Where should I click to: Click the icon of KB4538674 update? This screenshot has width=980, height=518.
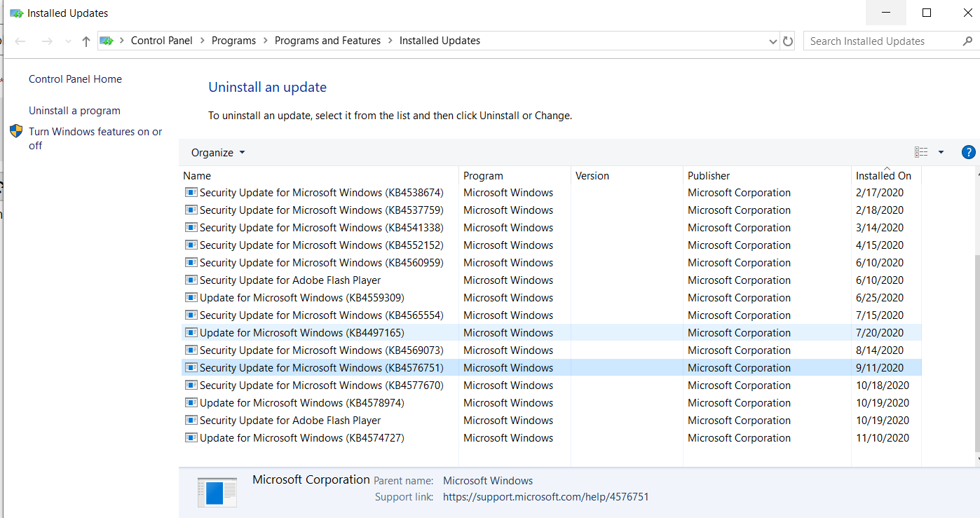point(191,192)
